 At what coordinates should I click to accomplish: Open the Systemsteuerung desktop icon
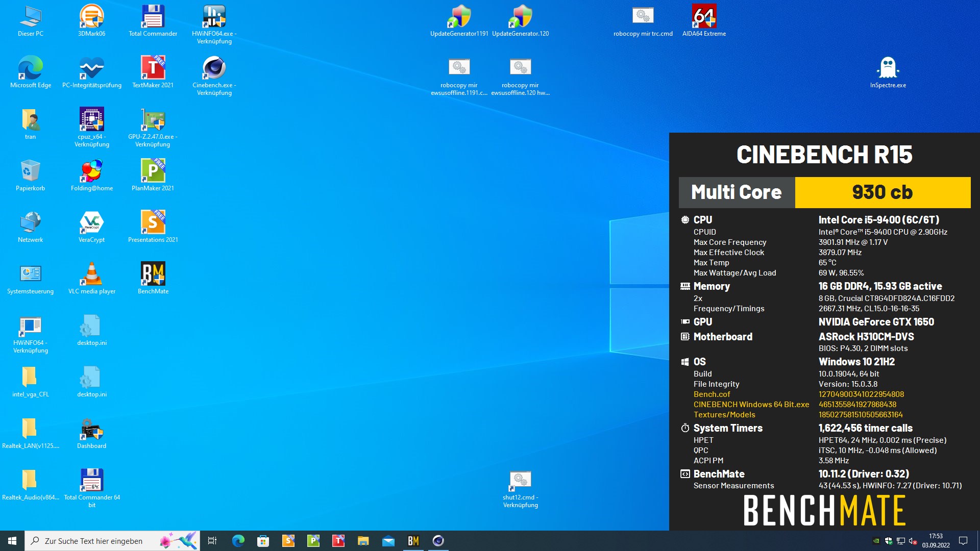point(31,279)
